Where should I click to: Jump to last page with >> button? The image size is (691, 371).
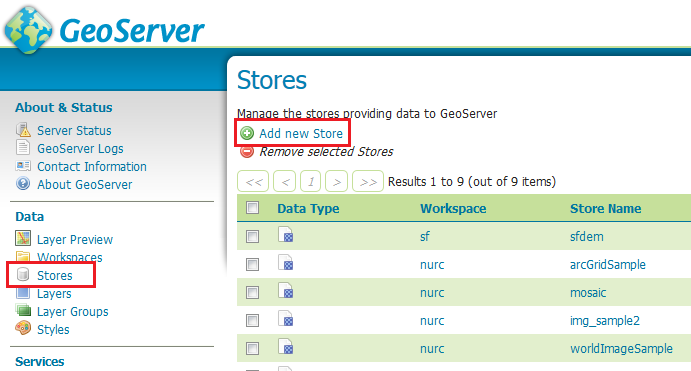click(368, 182)
